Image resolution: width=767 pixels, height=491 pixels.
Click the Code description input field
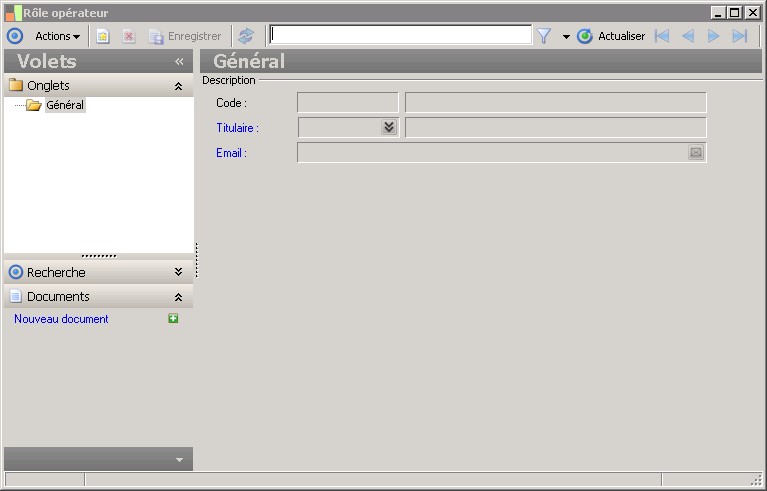click(556, 103)
